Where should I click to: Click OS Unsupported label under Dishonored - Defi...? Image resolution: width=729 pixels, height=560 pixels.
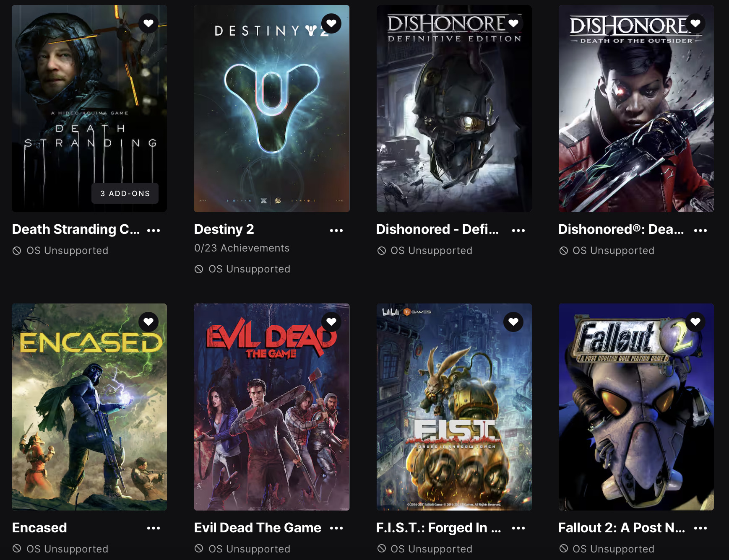[x=431, y=251]
